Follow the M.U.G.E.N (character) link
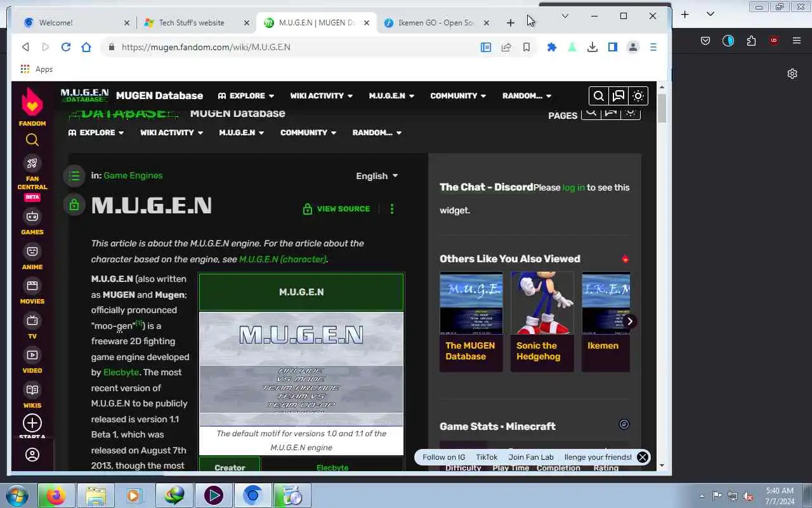The image size is (812, 508). tap(282, 259)
